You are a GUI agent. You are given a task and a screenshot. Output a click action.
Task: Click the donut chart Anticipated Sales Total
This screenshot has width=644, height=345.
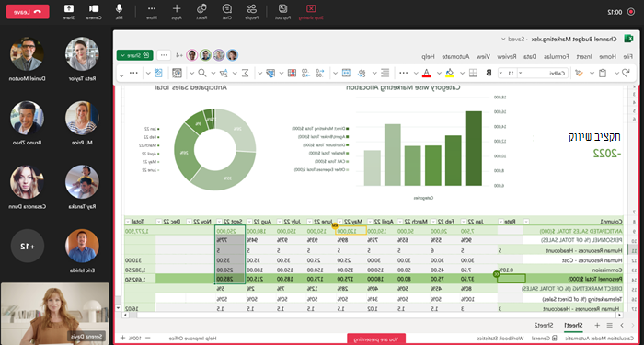point(215,150)
